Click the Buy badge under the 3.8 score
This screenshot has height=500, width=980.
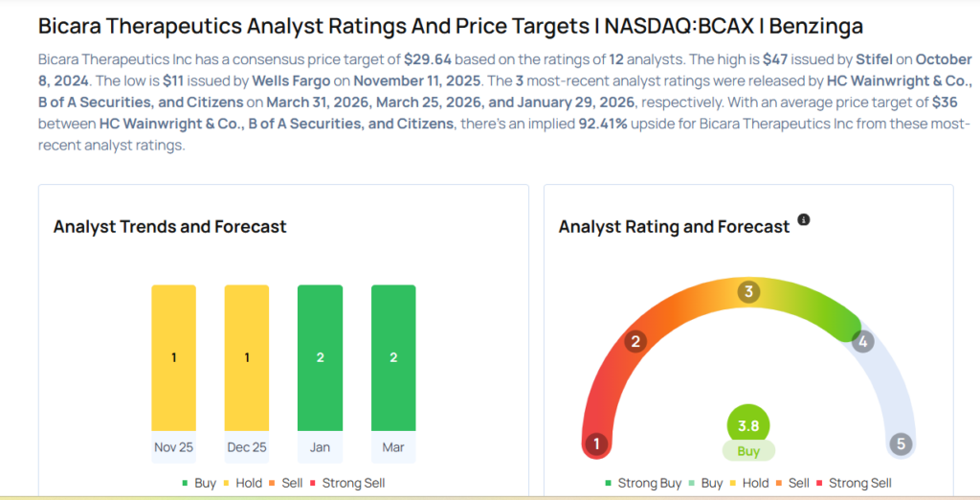[748, 451]
